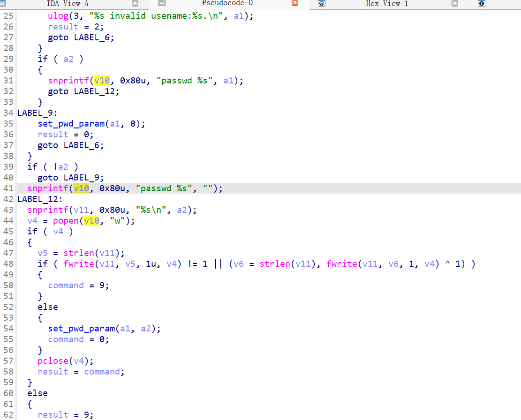The image size is (521, 420).
Task: Click the Hex View-1 tab icon
Action: tap(322, 3)
